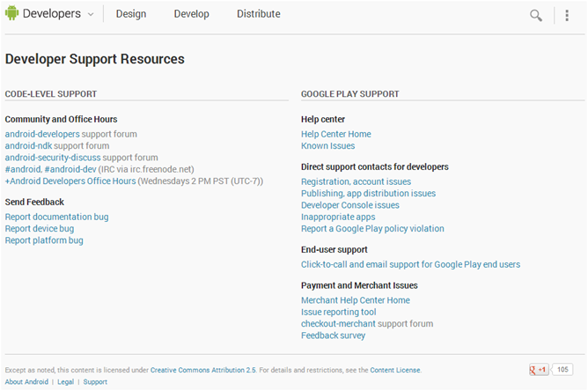The width and height of the screenshot is (588, 391).
Task: Open the three-dot overflow menu icon
Action: 567,15
